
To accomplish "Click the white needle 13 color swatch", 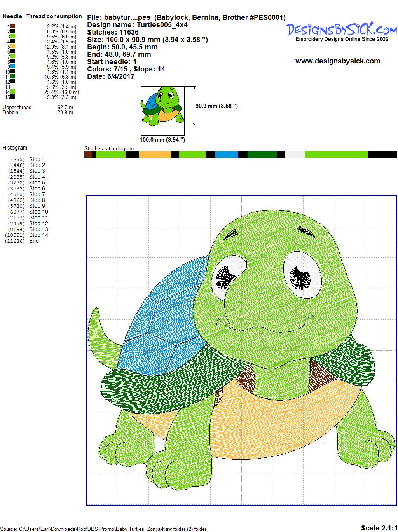I will (x=13, y=87).
